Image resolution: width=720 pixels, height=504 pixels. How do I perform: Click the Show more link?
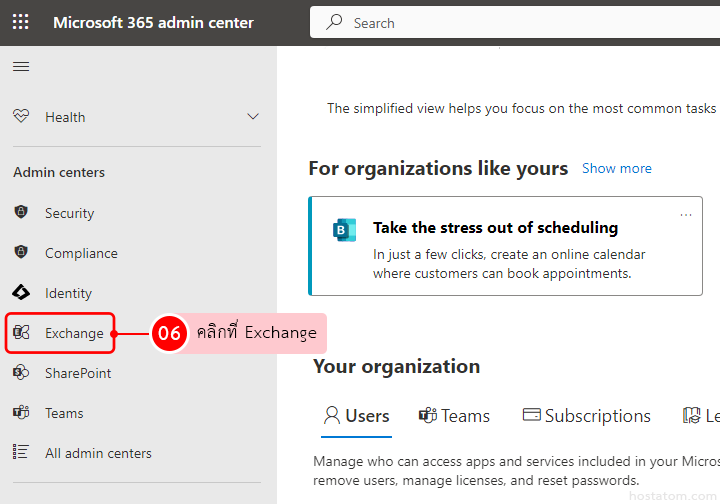[617, 168]
